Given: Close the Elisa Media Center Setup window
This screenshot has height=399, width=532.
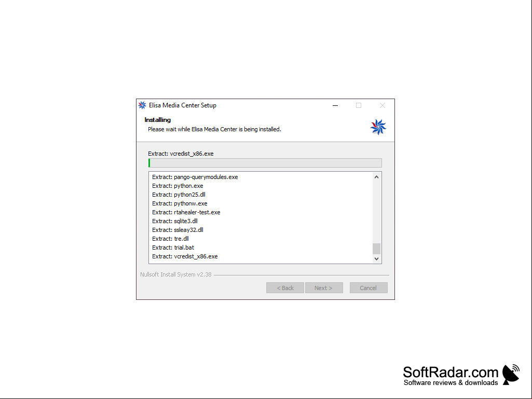Looking at the screenshot, I should tap(383, 105).
